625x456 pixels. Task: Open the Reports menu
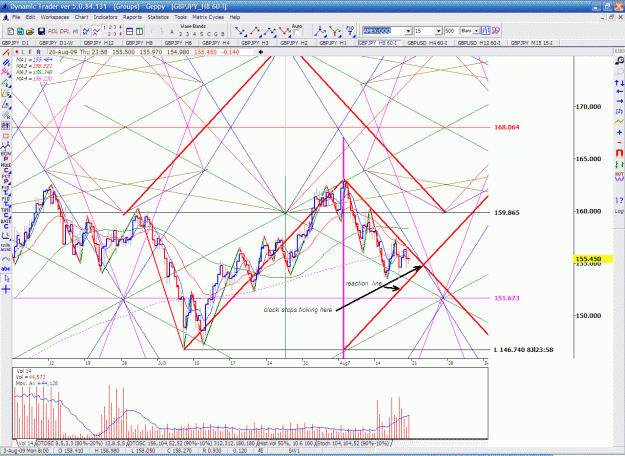pyautogui.click(x=132, y=17)
